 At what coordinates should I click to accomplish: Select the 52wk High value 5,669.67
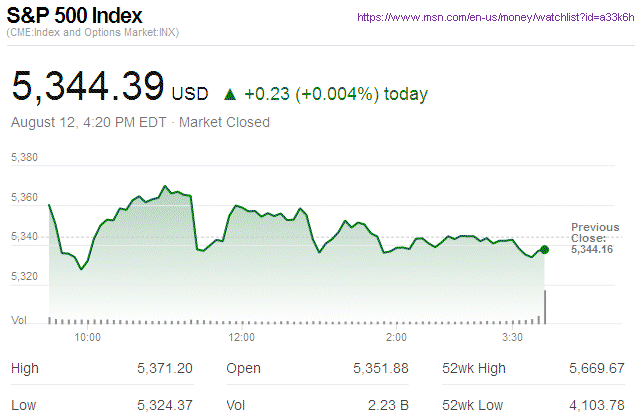[x=595, y=369]
